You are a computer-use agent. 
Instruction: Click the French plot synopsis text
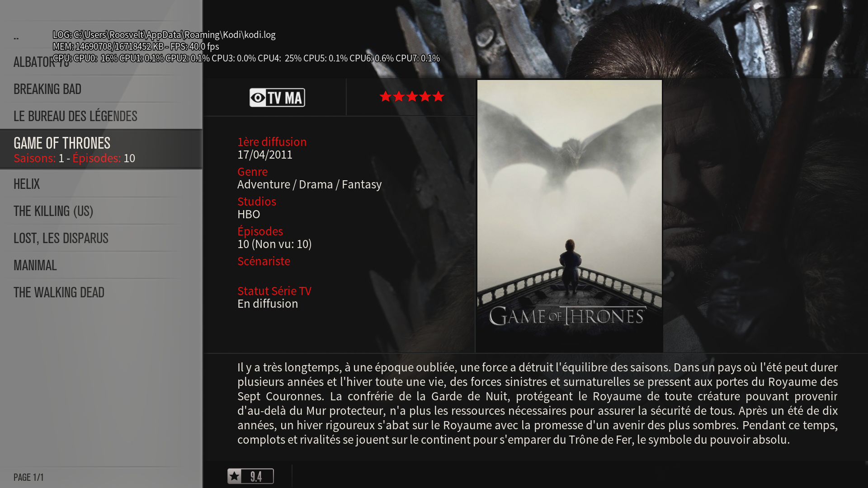click(538, 403)
